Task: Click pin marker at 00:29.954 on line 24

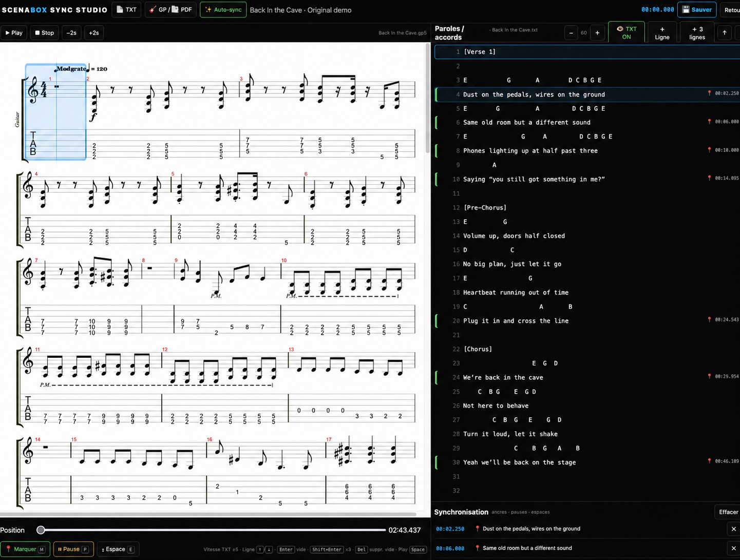Action: (709, 376)
